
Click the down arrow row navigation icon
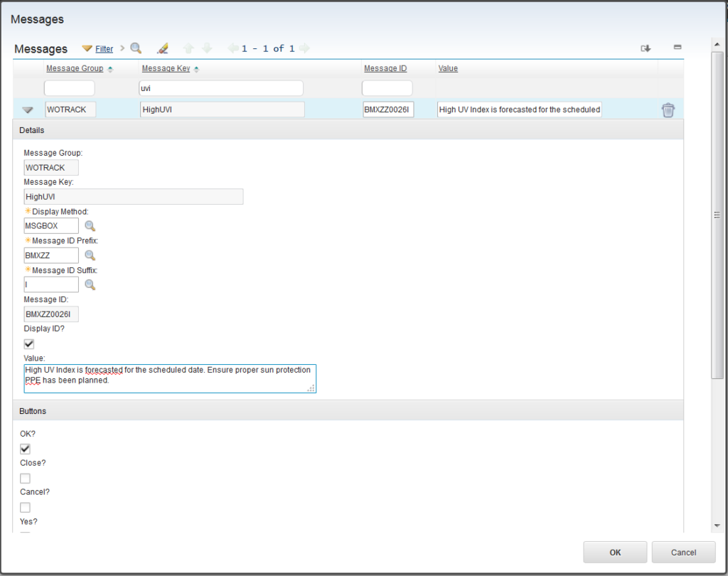[x=207, y=48]
